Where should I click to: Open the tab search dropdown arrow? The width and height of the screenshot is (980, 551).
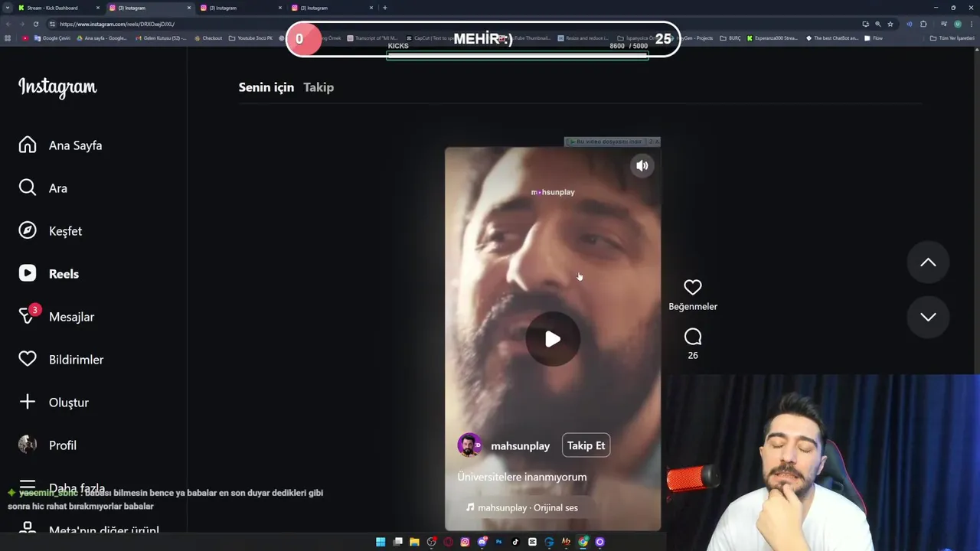tap(7, 8)
